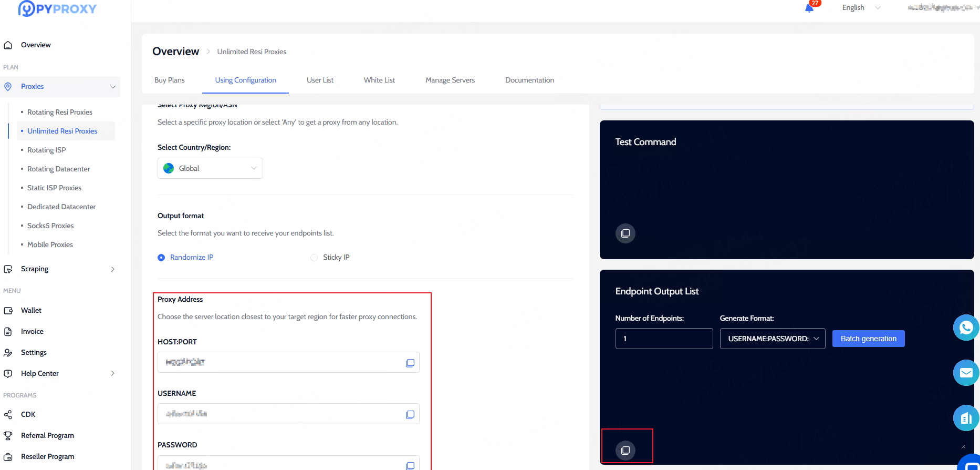Select the Sticky IP option
Screen dimensions: 980x470
point(314,258)
